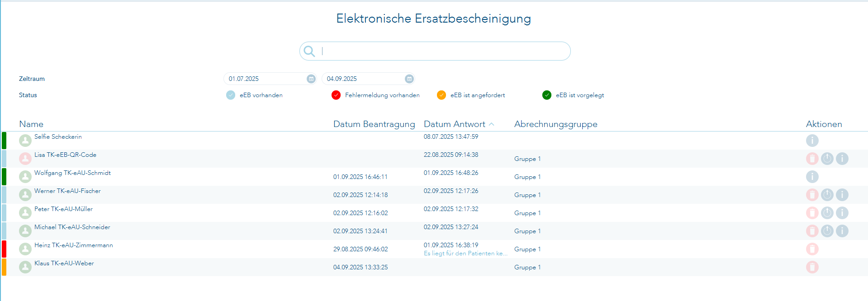Click upload arrow icon for Werner TK-eAU-Fischer
868x301 pixels.
click(827, 195)
